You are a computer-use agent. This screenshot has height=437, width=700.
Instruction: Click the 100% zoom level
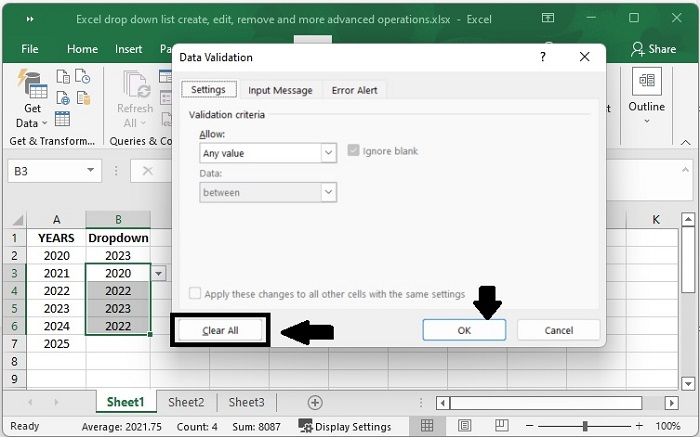[x=668, y=426]
